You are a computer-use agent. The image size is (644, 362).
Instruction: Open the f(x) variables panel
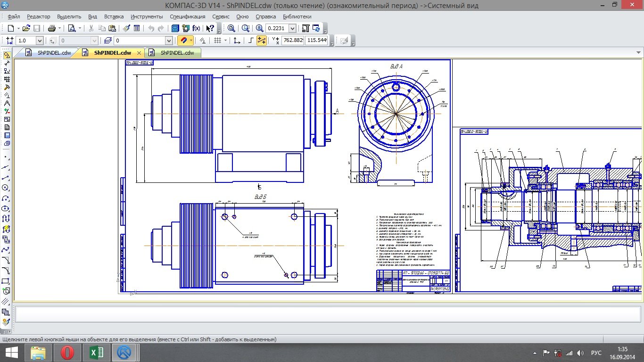coord(196,28)
